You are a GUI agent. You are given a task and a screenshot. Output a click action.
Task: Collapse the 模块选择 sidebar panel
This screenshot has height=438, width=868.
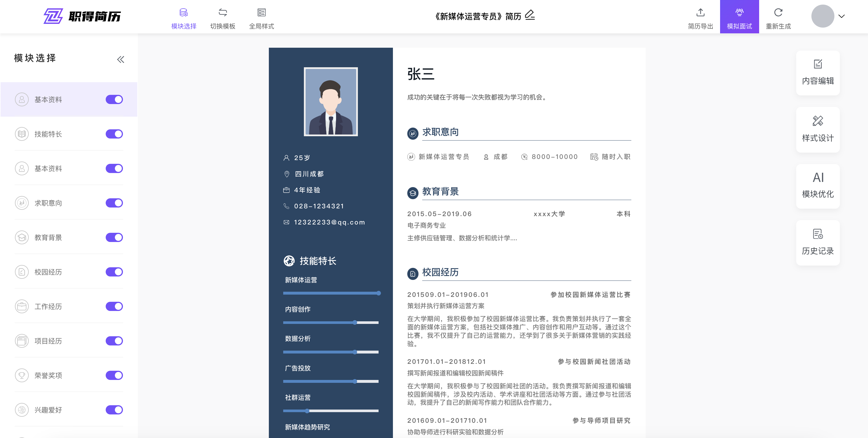point(120,59)
